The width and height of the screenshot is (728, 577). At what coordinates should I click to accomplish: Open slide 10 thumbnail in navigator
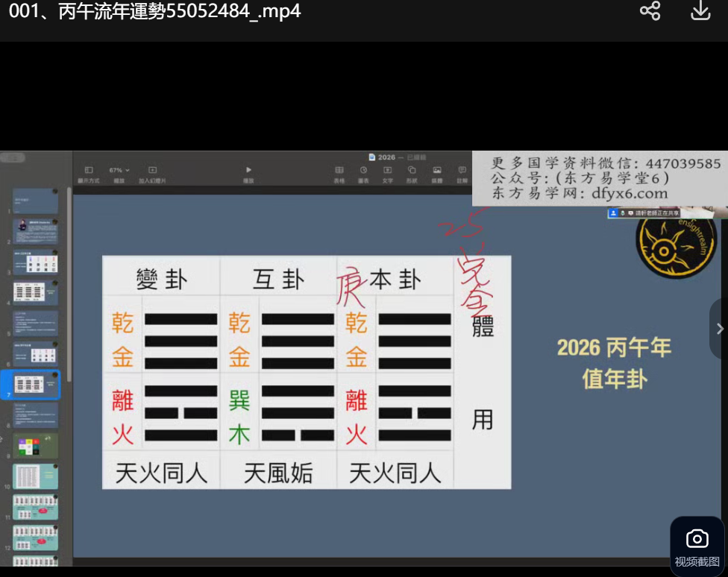pyautogui.click(x=35, y=476)
